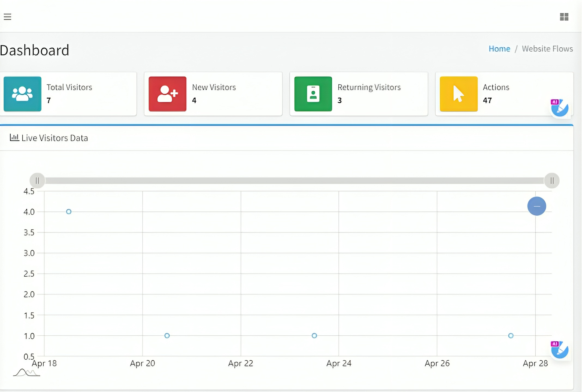Open the AI assistant icon on Actions card
The height and width of the screenshot is (392, 582).
tap(559, 108)
